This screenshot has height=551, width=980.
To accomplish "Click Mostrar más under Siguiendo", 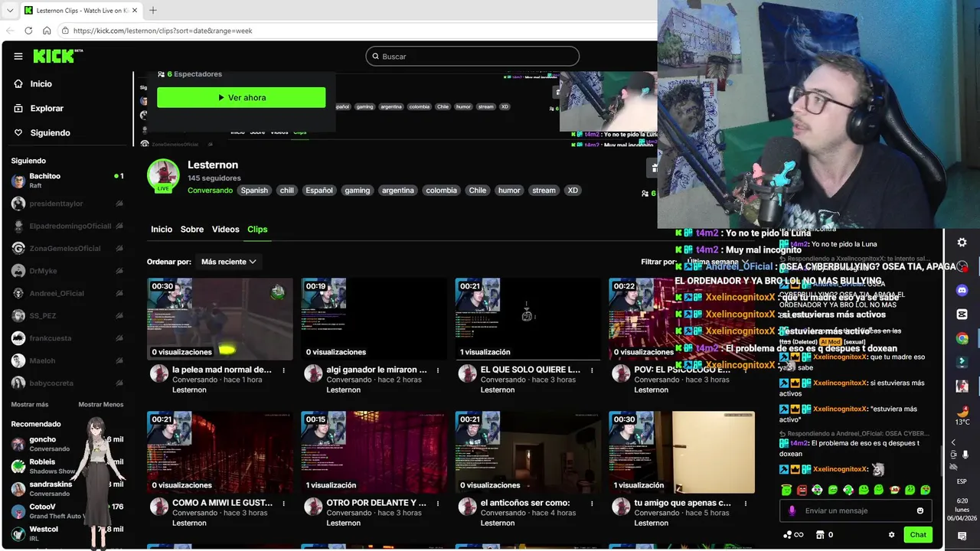I will [30, 404].
